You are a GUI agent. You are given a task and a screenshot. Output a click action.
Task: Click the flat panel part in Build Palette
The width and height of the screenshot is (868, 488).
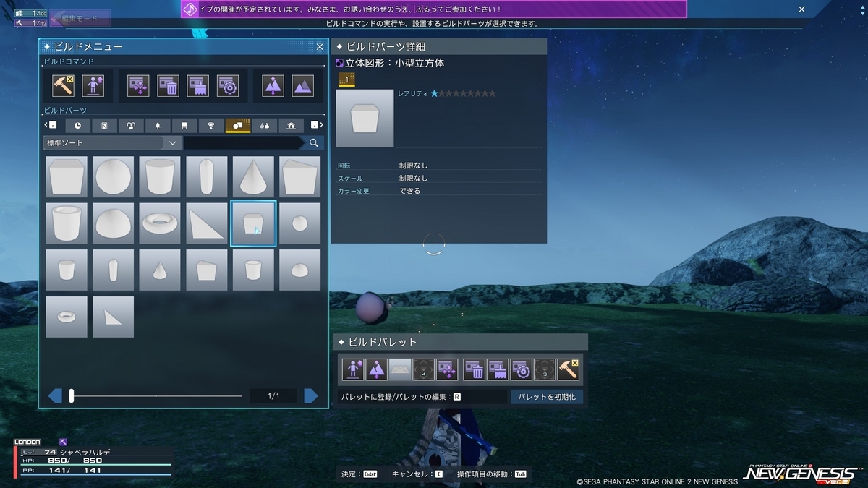tap(400, 370)
